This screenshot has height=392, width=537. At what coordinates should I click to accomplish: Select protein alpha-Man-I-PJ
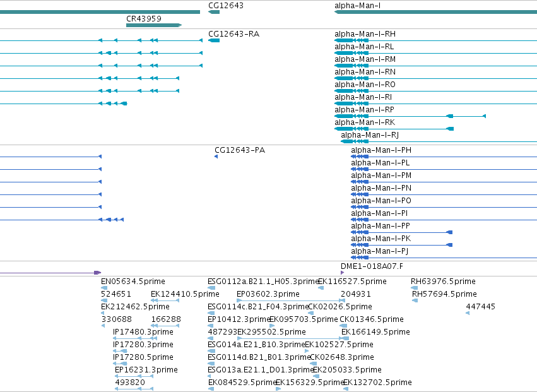pos(379,251)
